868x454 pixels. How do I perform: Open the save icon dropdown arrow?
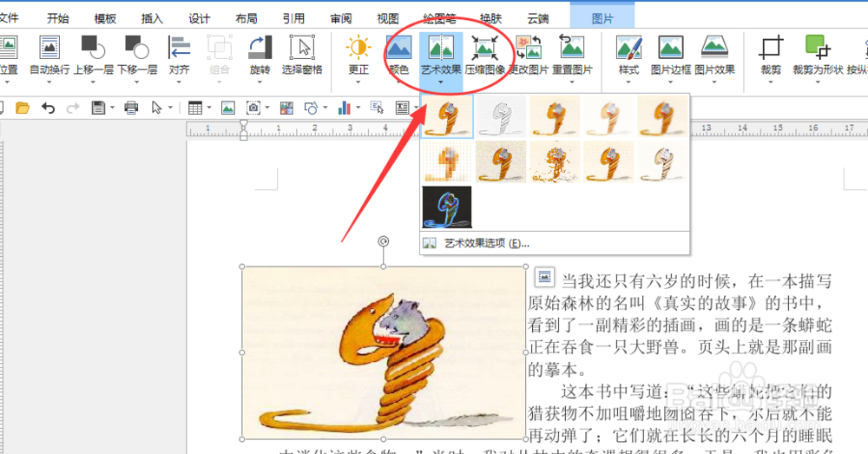point(112,108)
